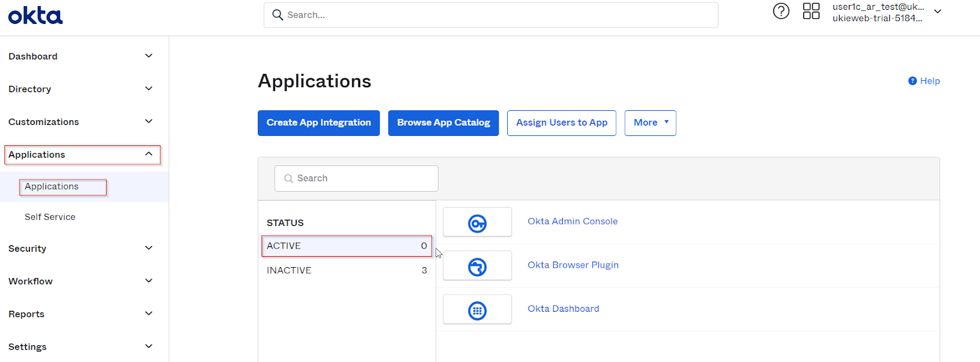Screen dimensions: 980x362
Task: Expand the Settings menu chevron
Action: 149,346
